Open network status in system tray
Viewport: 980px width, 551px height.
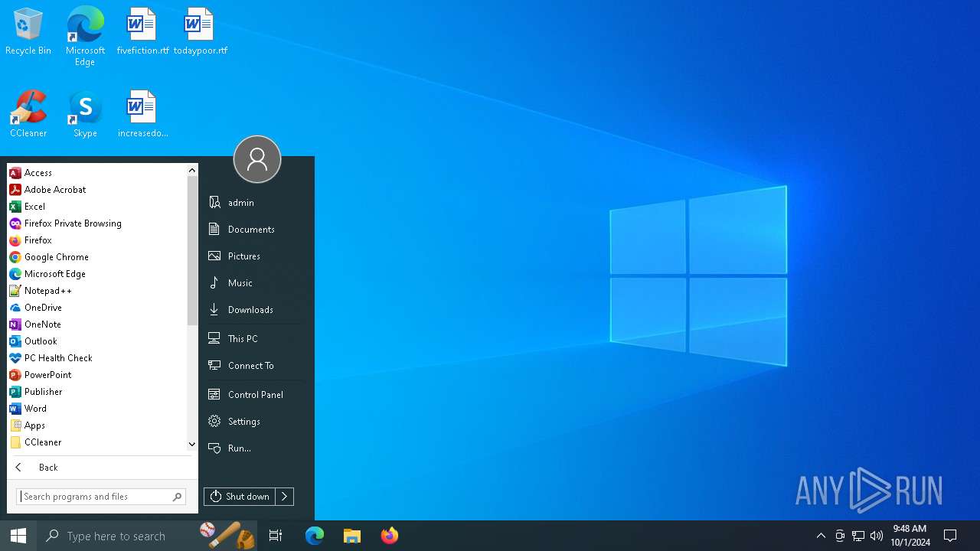coord(858,536)
